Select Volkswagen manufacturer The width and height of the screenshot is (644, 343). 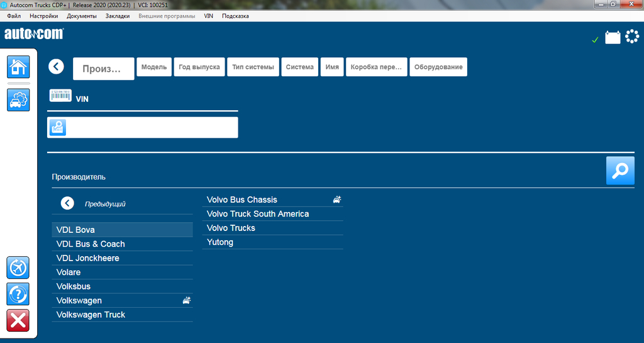123,301
